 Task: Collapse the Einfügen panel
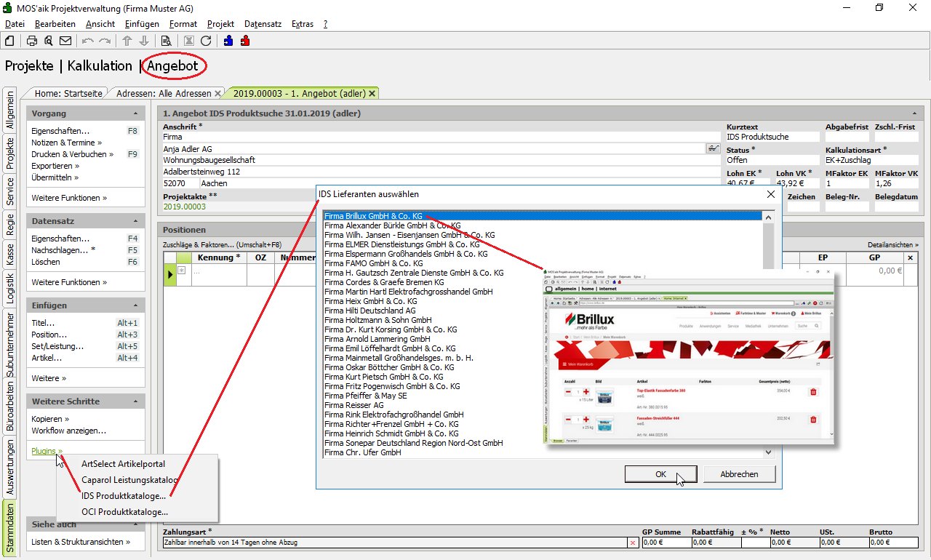pyautogui.click(x=135, y=305)
